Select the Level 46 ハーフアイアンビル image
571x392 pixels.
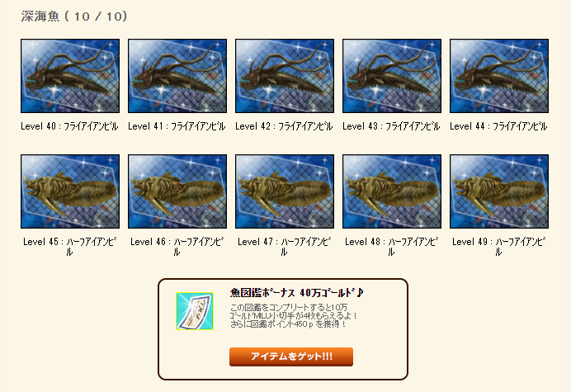pos(177,191)
